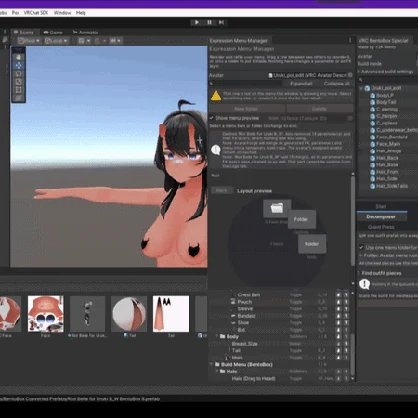Click the BodyLP object icon
418x418 pixels.
click(373, 95)
